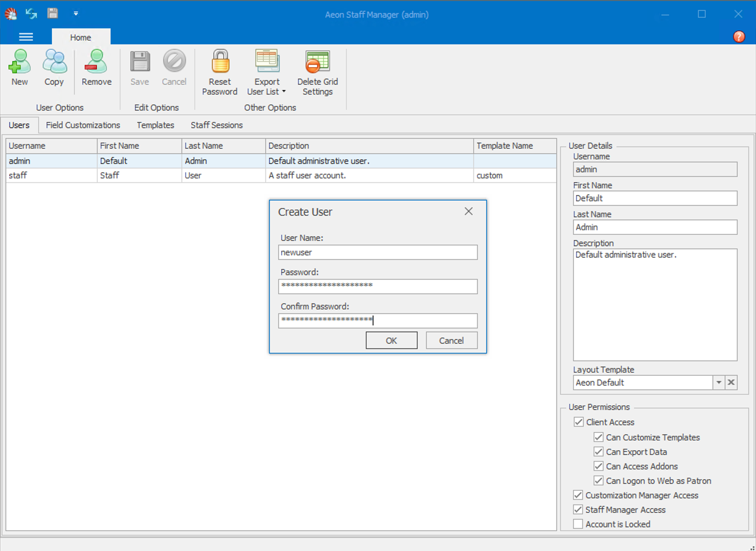Disable the Account is Locked checkbox
The height and width of the screenshot is (551, 756).
pos(578,524)
